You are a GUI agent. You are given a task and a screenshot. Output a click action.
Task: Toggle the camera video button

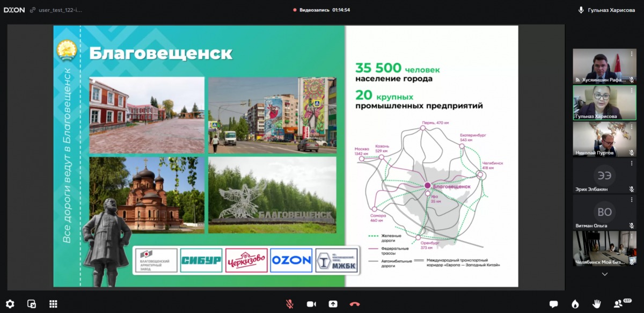coord(311,304)
